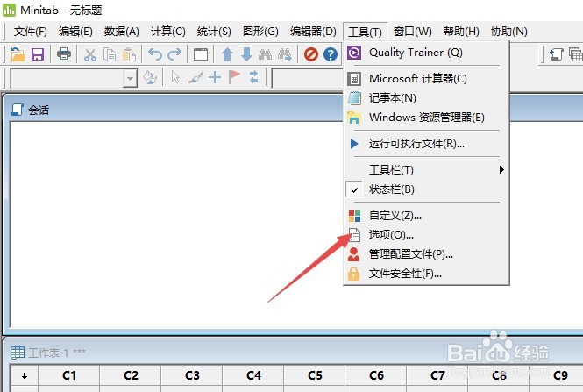Select column header C7
The image size is (583, 392).
point(437,375)
